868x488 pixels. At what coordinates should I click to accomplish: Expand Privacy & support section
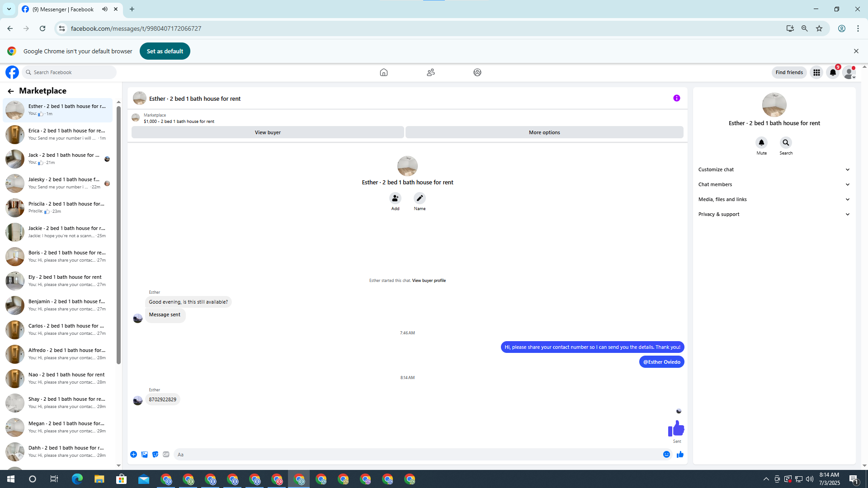(x=774, y=214)
